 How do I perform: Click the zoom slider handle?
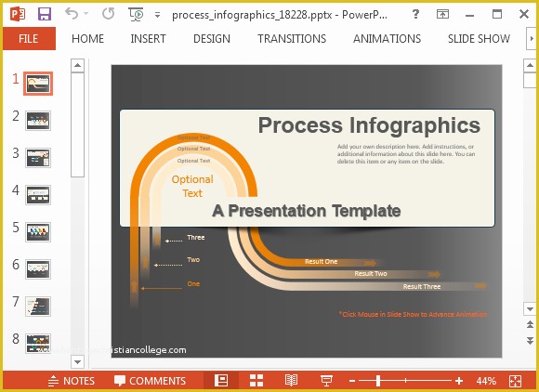(378, 381)
